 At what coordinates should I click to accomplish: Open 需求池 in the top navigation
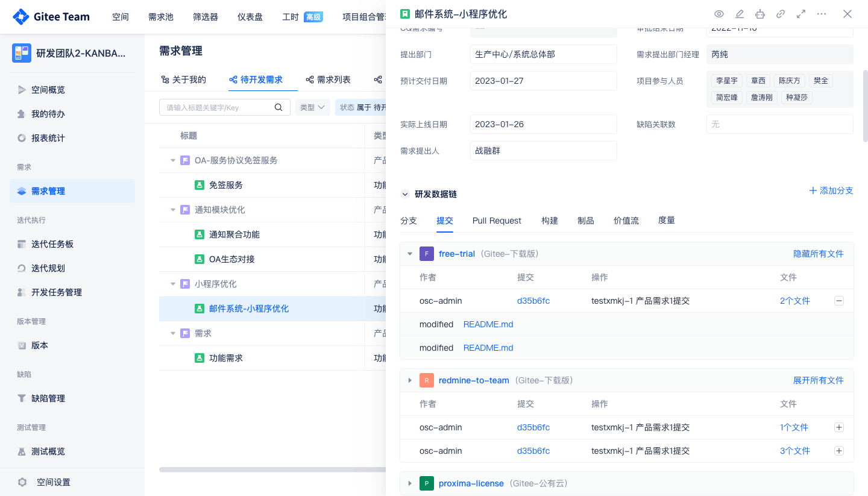pyautogui.click(x=161, y=17)
